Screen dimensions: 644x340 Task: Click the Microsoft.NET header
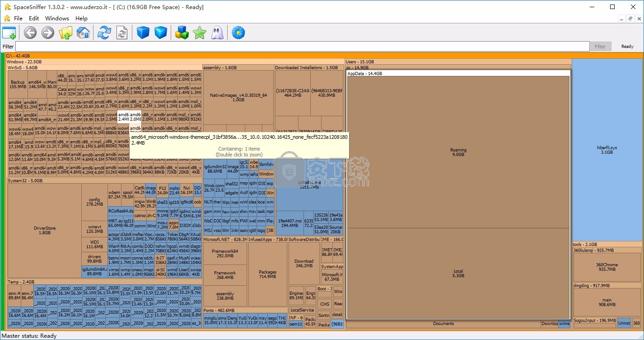[x=225, y=239]
